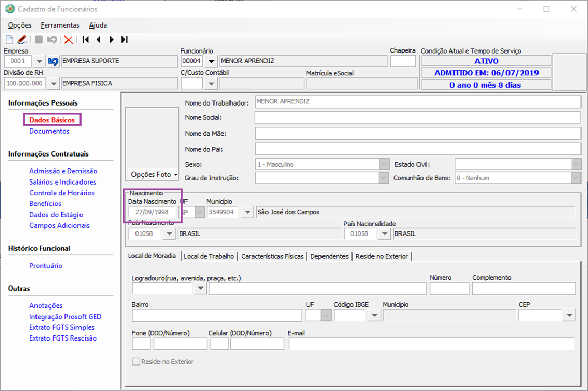Viewport: 588px width, 391px height.
Task: Open the Empresa code dropdown
Action: (39, 61)
